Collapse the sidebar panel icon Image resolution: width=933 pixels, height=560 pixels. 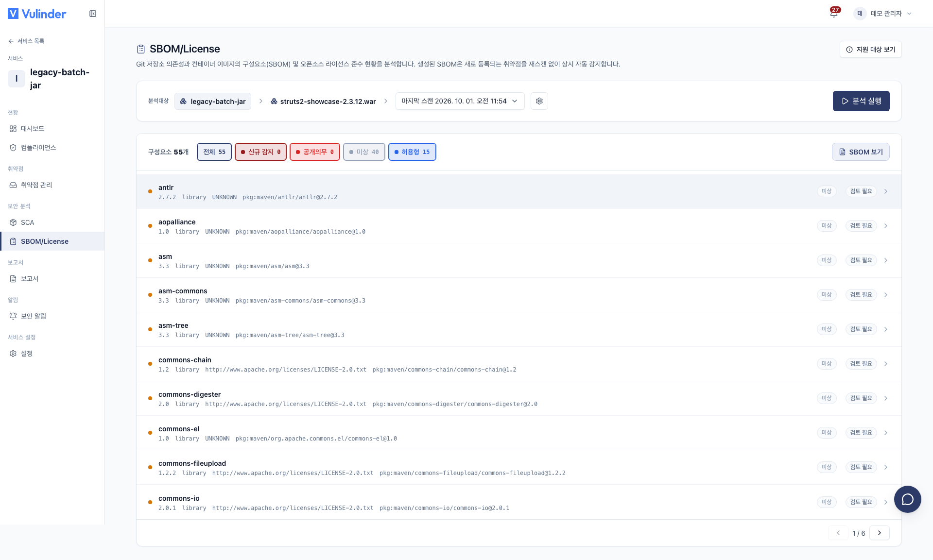93,14
